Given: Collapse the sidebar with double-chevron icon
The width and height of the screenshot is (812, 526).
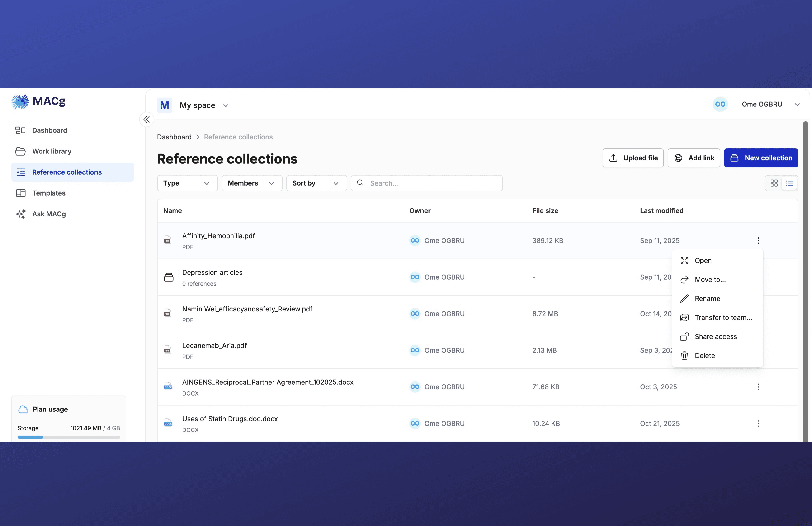Looking at the screenshot, I should click(147, 120).
